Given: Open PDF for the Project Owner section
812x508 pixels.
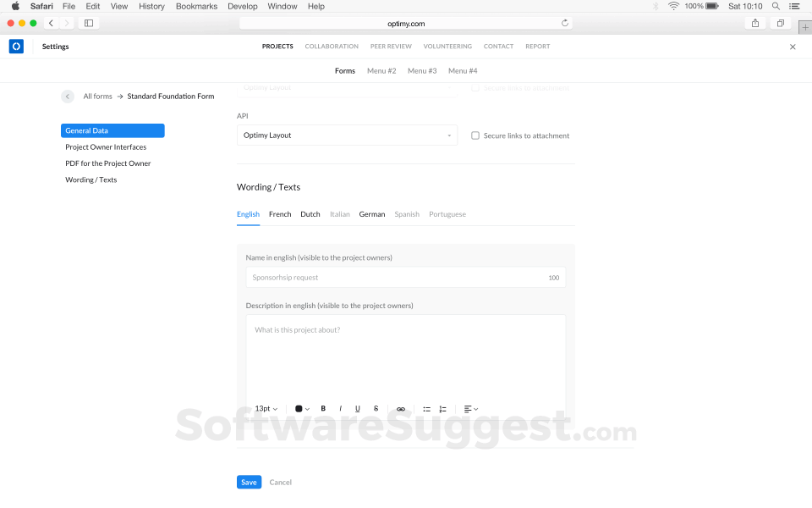Looking at the screenshot, I should [x=107, y=163].
